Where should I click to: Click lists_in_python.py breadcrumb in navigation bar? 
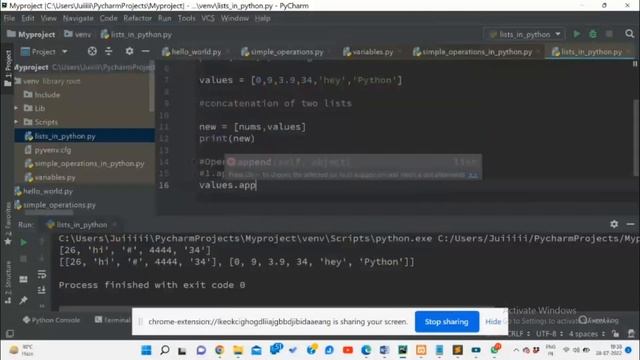136,35
